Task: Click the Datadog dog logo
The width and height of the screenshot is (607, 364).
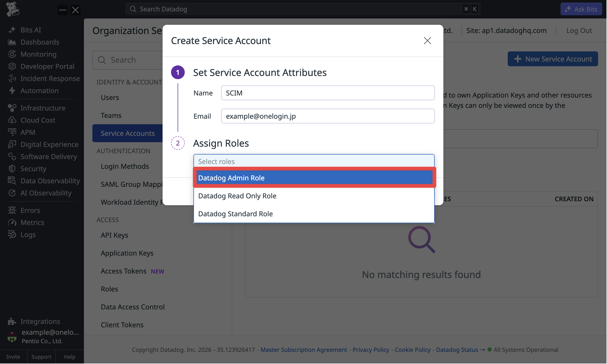Action: coord(12,9)
